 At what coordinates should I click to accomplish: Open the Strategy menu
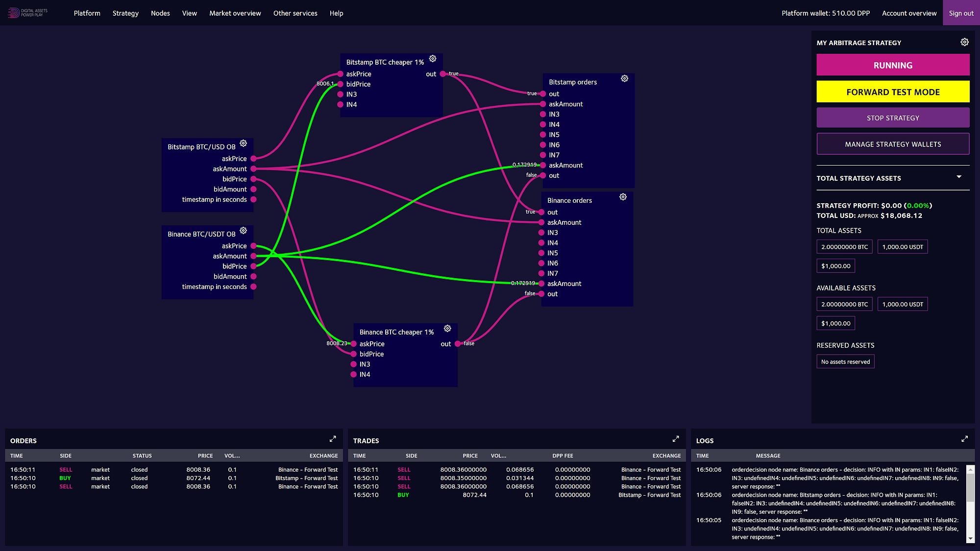pyautogui.click(x=125, y=13)
